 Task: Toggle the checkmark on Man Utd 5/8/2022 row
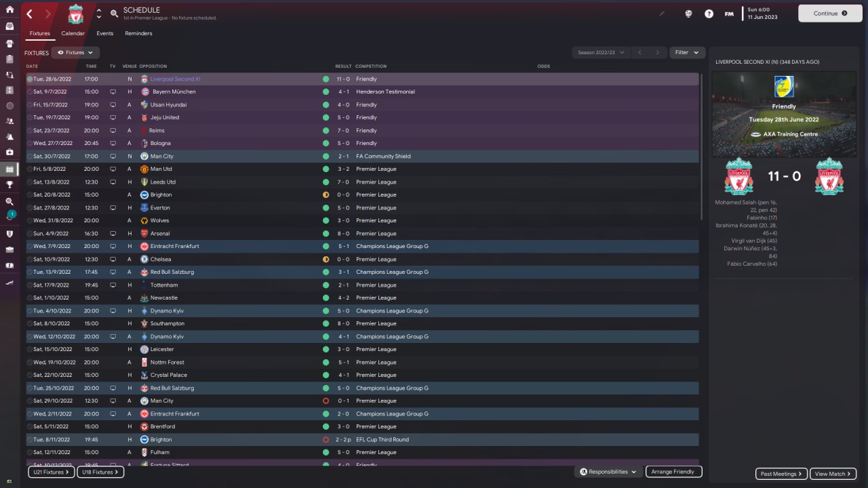pos(30,169)
